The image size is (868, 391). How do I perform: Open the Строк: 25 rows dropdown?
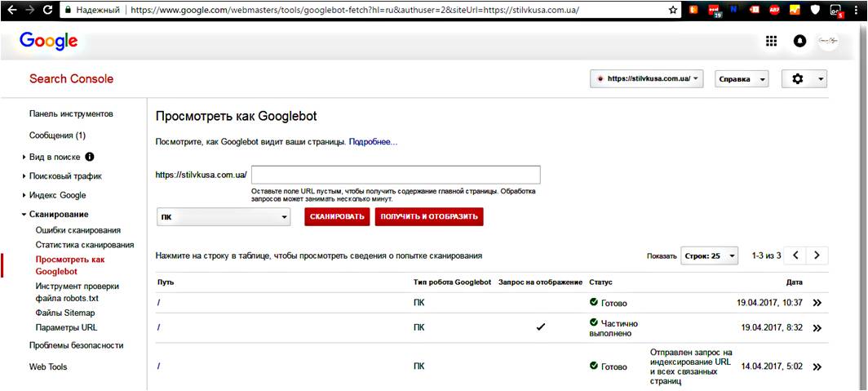coord(710,255)
